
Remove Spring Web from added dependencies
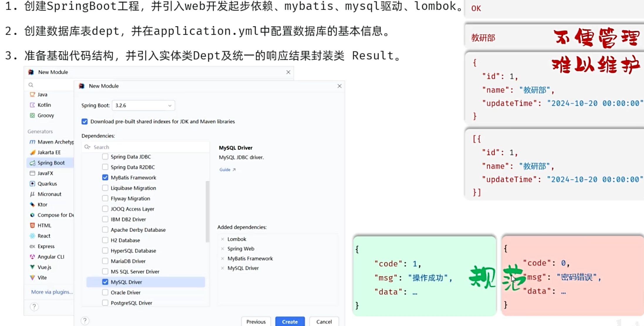point(223,249)
